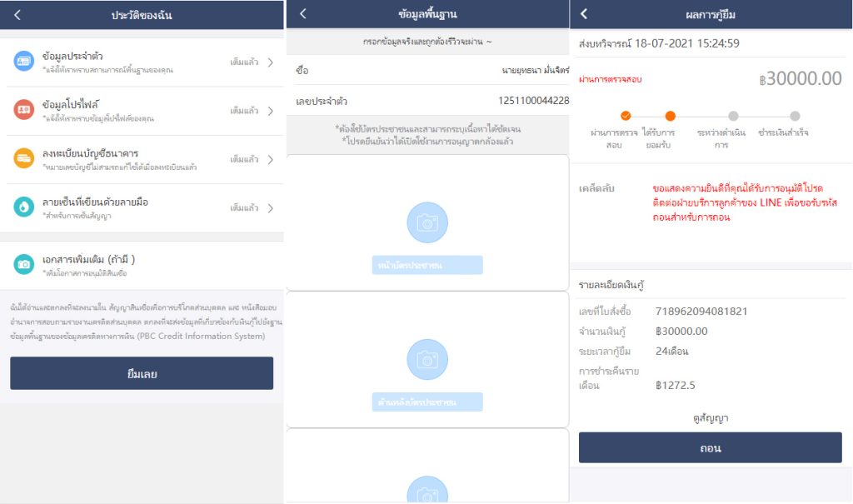This screenshot has width=853, height=504.
Task: Tap the teal เอกสารเพิ่มเติม camera icon
Action: tap(23, 264)
